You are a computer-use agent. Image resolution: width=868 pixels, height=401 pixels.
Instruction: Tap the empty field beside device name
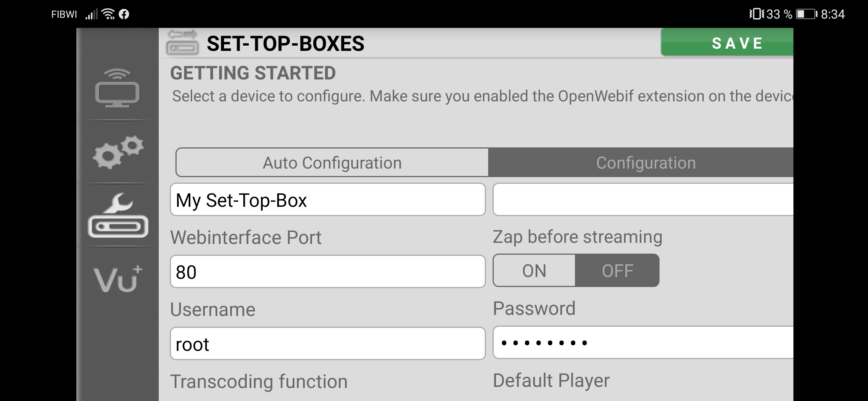click(643, 199)
